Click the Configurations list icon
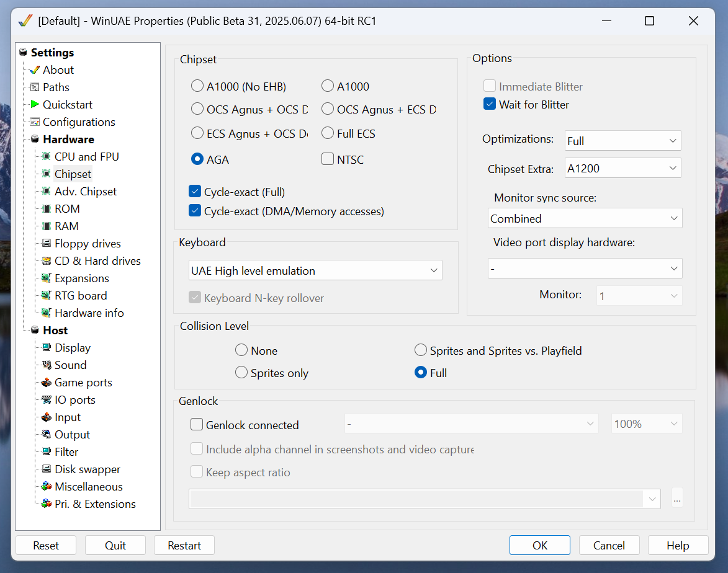The image size is (728, 573). click(x=34, y=122)
